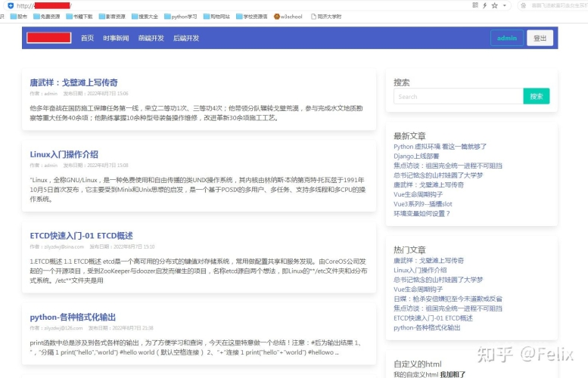Screen dimensions: 588x378
Task: Click 我加粗了 bold text in 自定义的html
Action: 453,374
